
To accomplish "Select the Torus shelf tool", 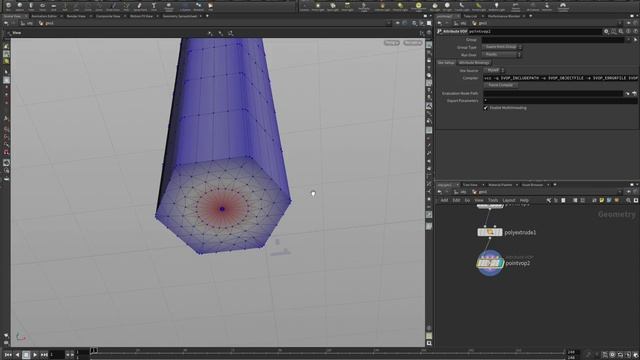I will (42, 6).
